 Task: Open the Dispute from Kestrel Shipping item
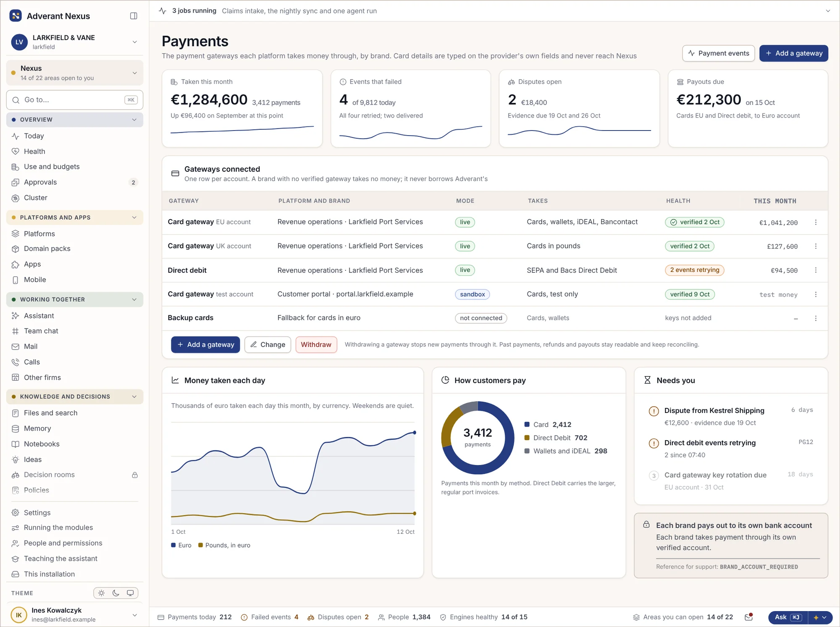(731, 416)
